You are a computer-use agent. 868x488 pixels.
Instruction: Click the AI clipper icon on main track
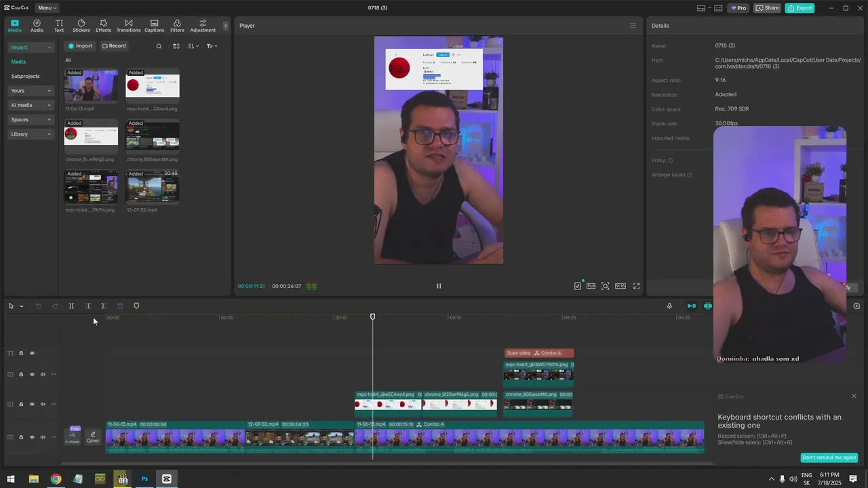pyautogui.click(x=73, y=436)
